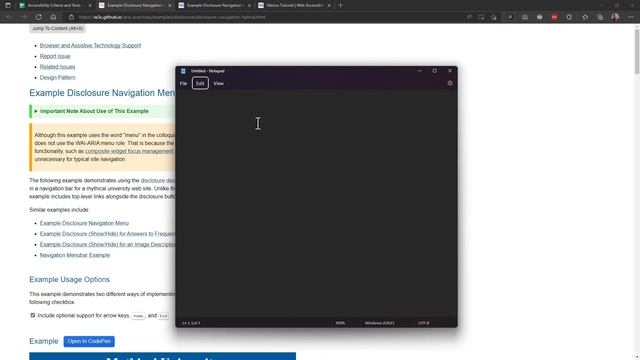Screen dimensions: 640x360
Task: Click Jump To Content button
Action: [x=58, y=28]
